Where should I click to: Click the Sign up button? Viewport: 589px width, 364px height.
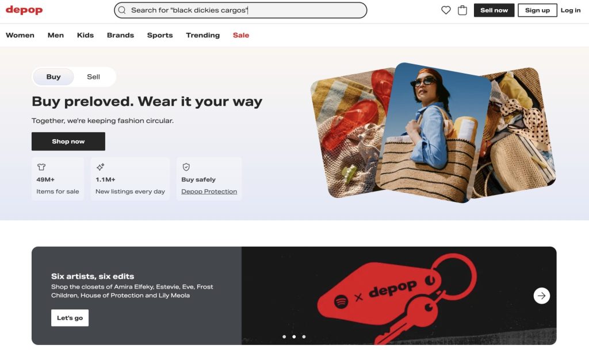coord(537,10)
